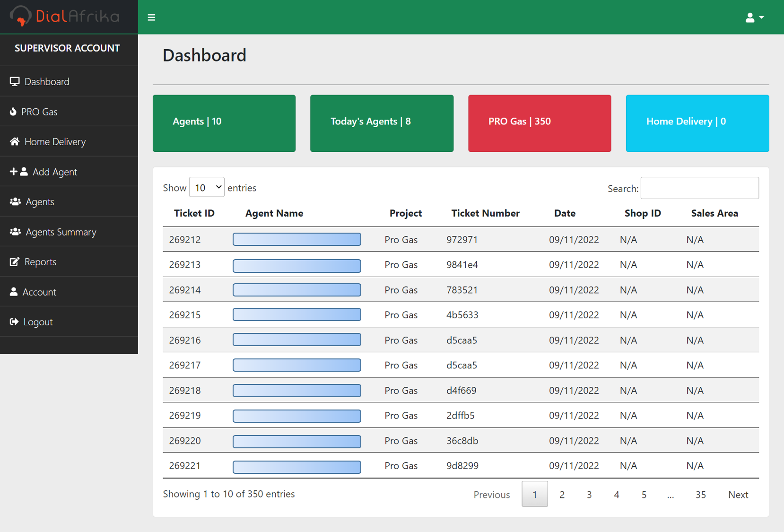The height and width of the screenshot is (532, 784).
Task: Sort table by Date column header
Action: [565, 213]
